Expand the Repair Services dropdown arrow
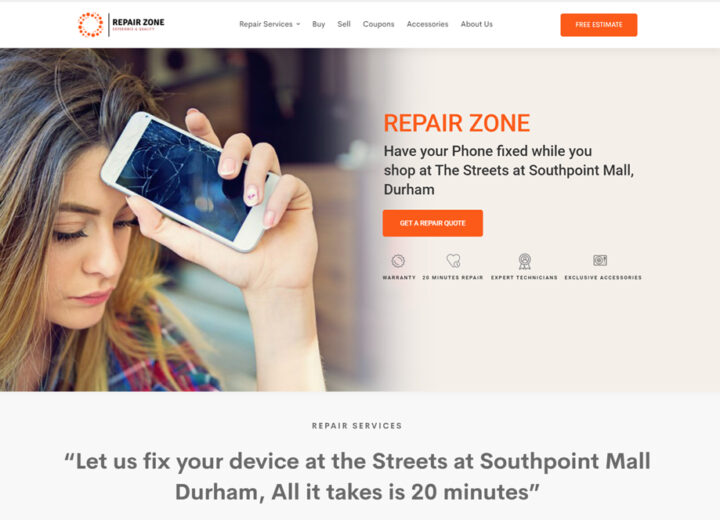The width and height of the screenshot is (720, 520). [x=298, y=24]
